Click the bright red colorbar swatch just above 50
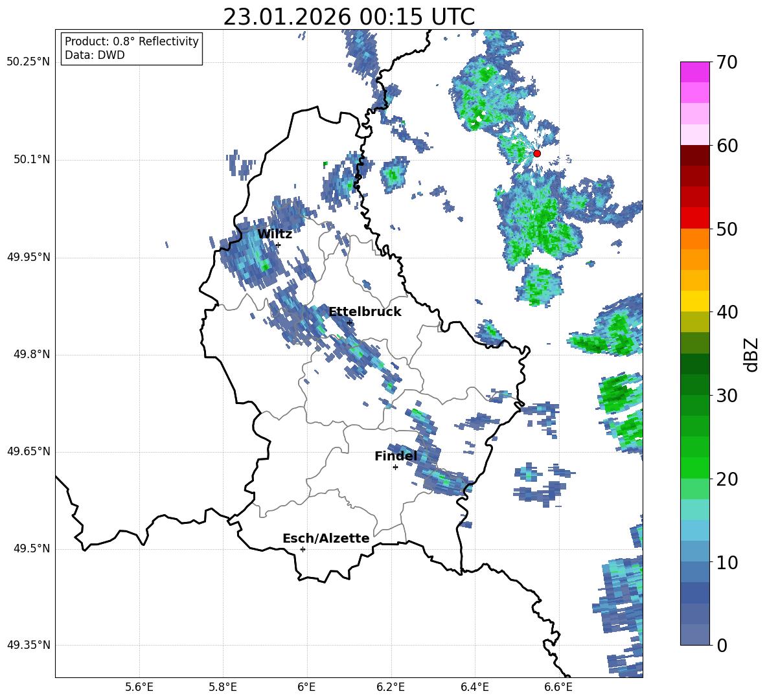 click(x=694, y=218)
